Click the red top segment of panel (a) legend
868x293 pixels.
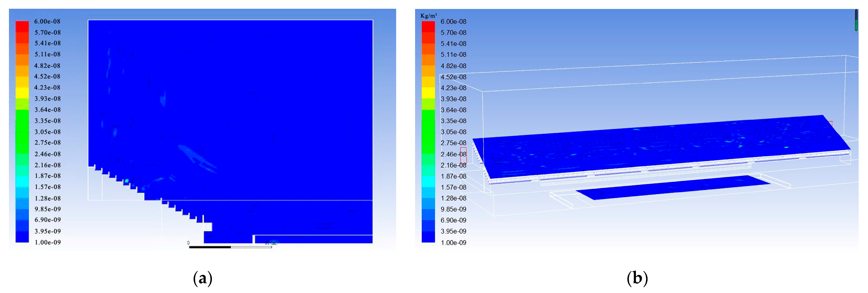[22, 26]
